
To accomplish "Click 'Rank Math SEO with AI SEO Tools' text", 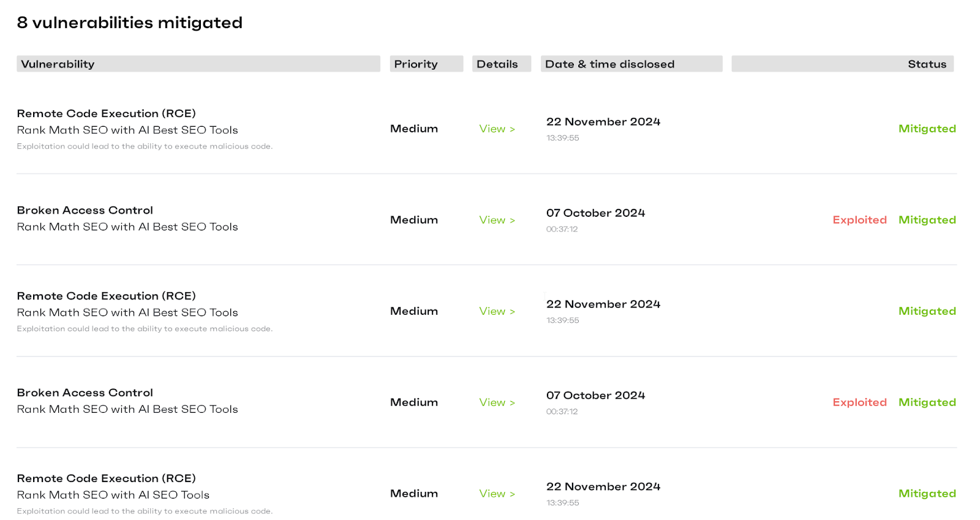I will [113, 495].
